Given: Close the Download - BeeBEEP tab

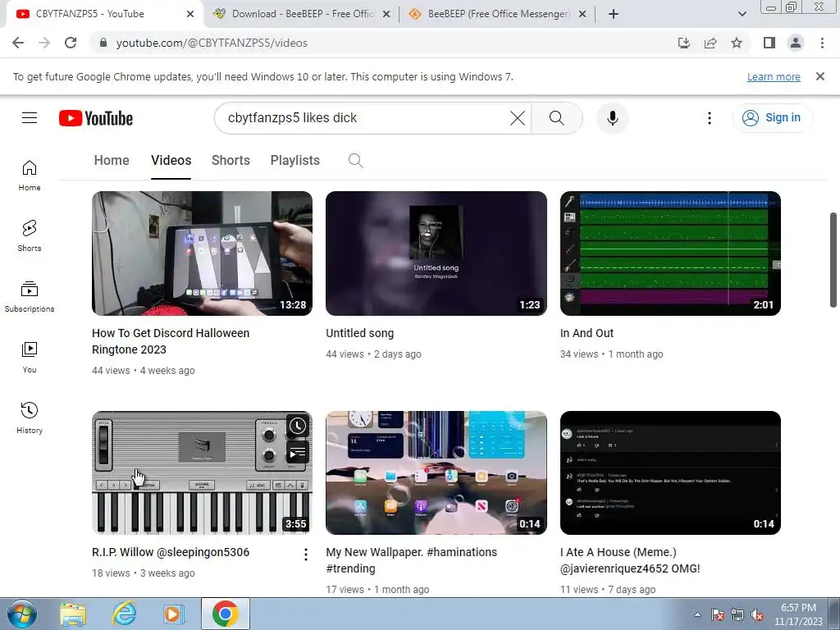Looking at the screenshot, I should (386, 14).
